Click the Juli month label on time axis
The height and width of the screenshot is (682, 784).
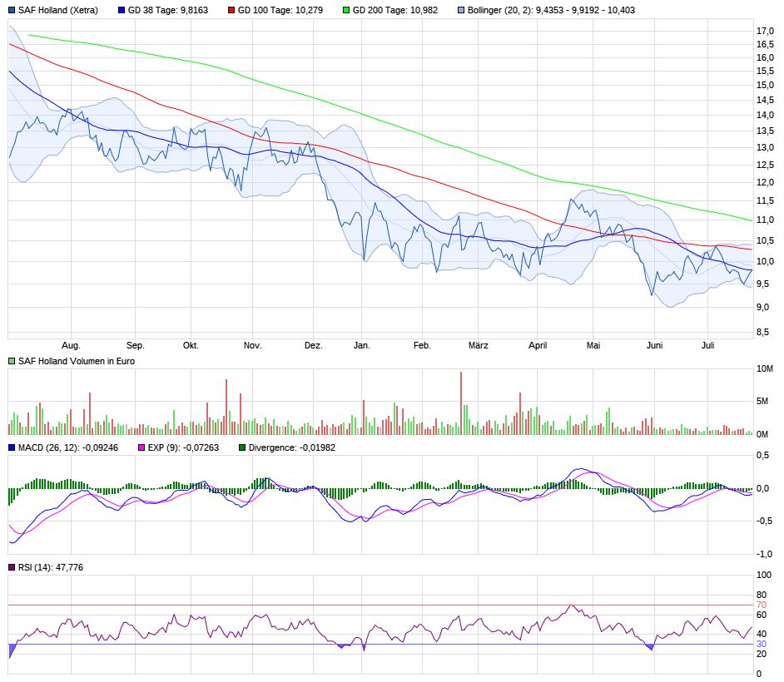708,345
